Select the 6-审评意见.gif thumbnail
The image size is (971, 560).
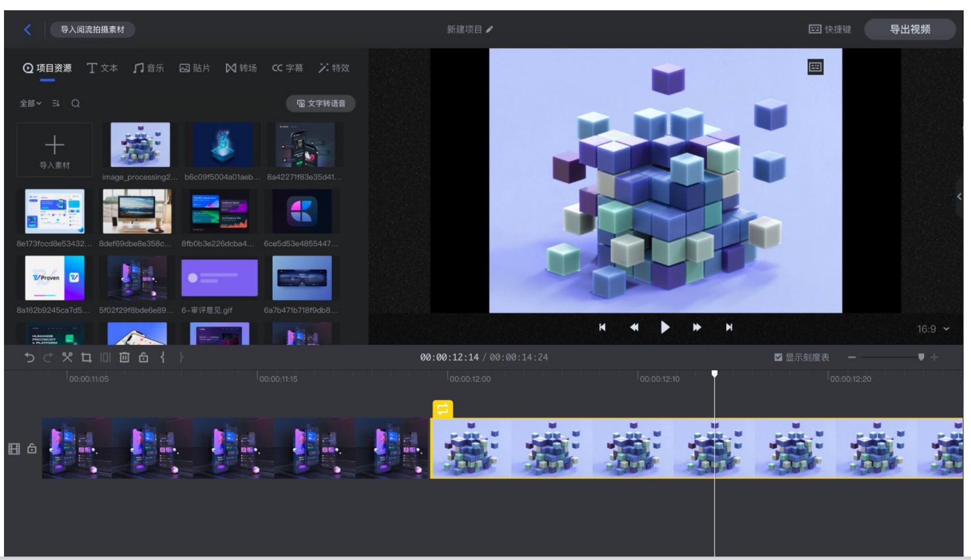pyautogui.click(x=220, y=278)
